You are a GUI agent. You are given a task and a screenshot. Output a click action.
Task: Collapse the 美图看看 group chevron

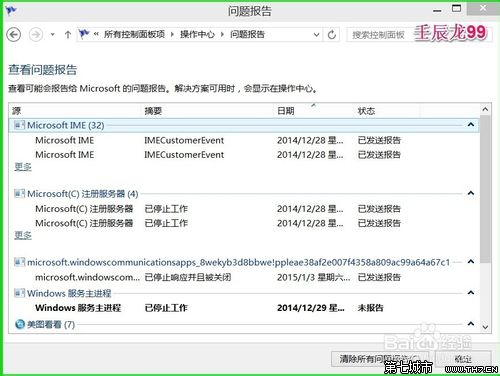(x=471, y=324)
